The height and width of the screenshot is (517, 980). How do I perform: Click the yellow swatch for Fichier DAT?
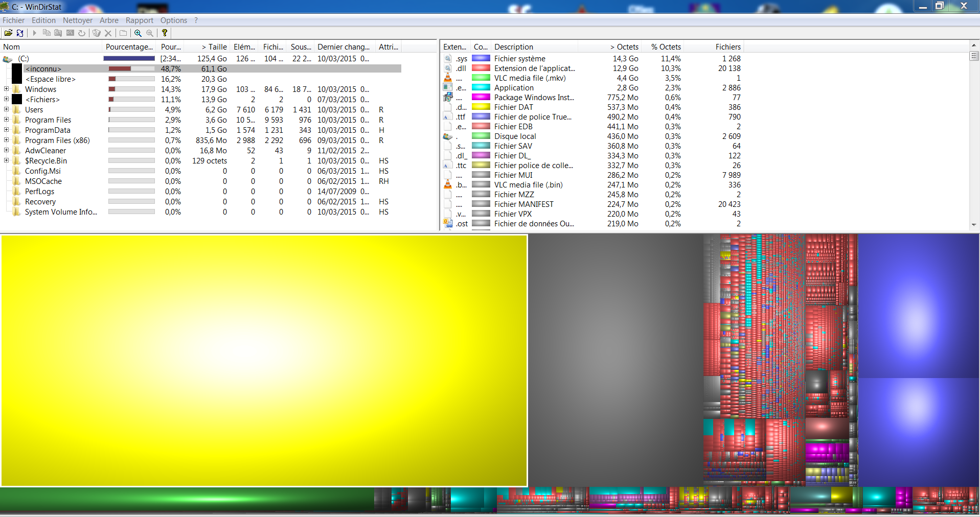(x=481, y=107)
